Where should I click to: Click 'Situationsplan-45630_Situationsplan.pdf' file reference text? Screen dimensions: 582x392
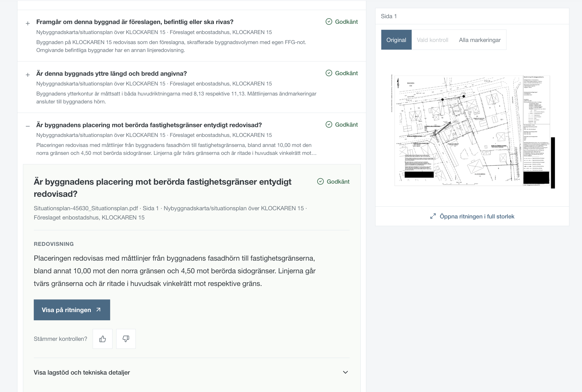[x=86, y=208]
